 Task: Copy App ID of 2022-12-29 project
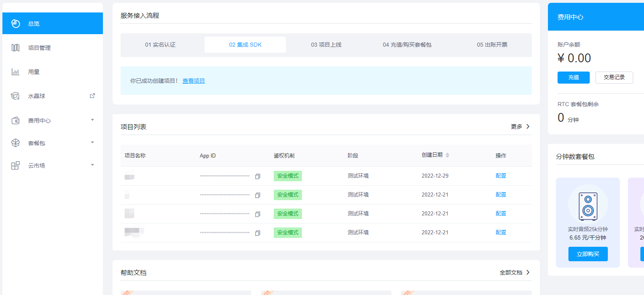[258, 176]
